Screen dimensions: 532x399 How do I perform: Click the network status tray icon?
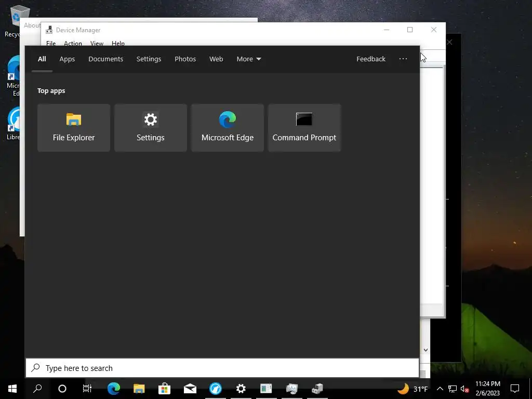pyautogui.click(x=453, y=389)
